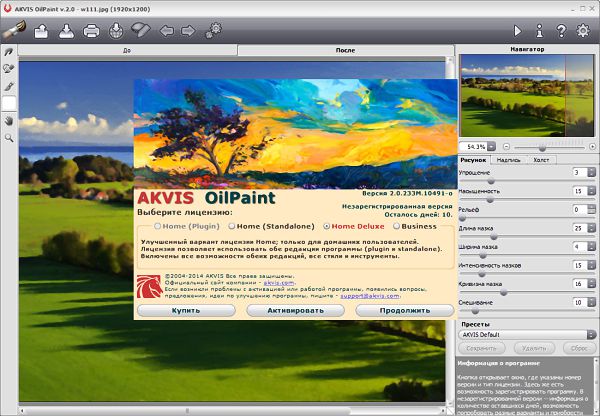Click the open image icon in toolbar
This screenshot has height=416, width=600.
click(x=42, y=30)
